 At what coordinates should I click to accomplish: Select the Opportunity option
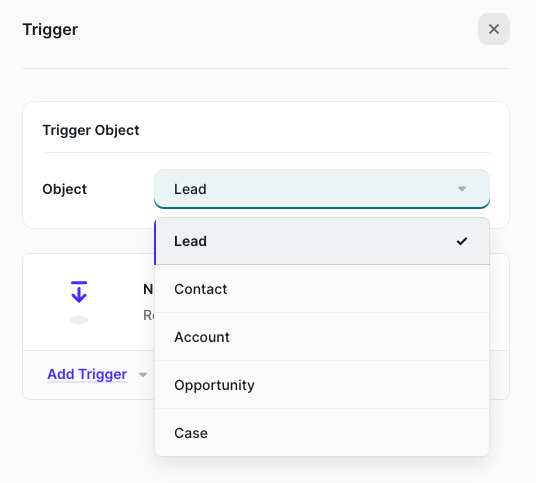point(322,385)
